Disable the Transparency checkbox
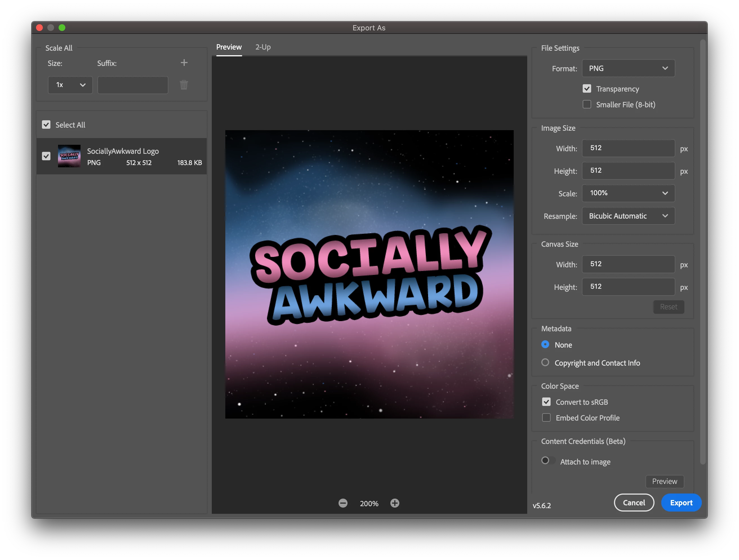Image resolution: width=739 pixels, height=560 pixels. coord(587,89)
